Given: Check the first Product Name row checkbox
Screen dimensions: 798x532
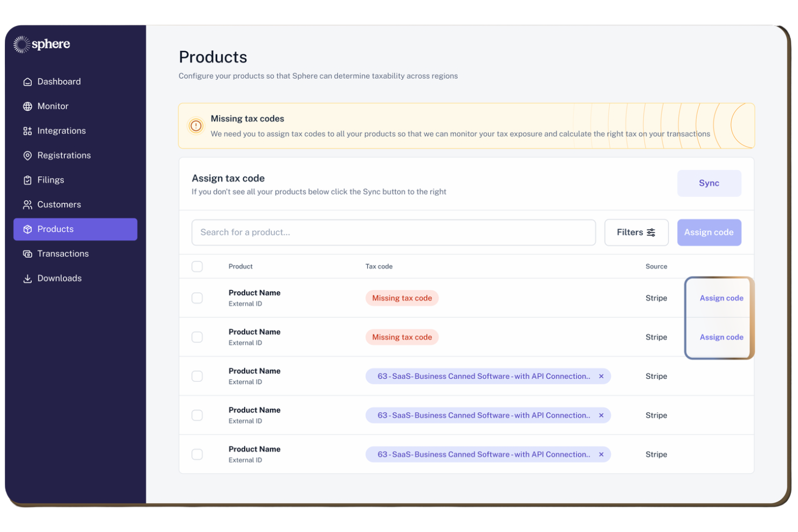Looking at the screenshot, I should pyautogui.click(x=197, y=298).
